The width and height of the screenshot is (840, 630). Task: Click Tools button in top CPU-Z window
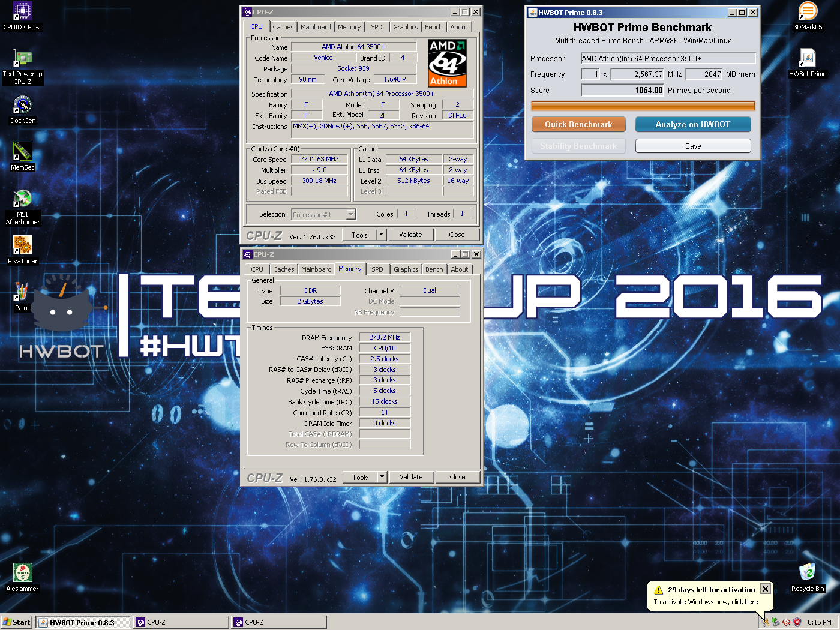(x=360, y=235)
